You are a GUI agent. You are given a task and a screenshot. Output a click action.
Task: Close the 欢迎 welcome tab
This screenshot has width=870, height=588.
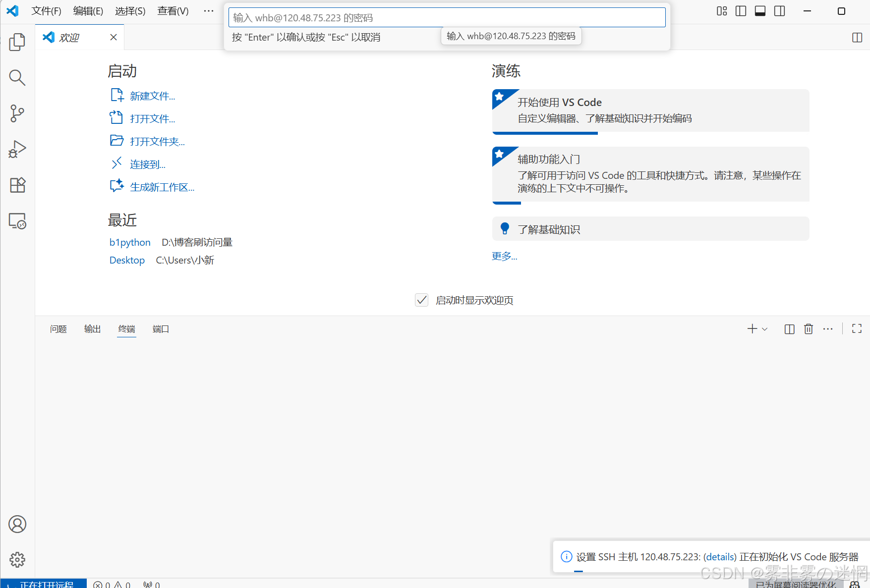[x=114, y=37]
